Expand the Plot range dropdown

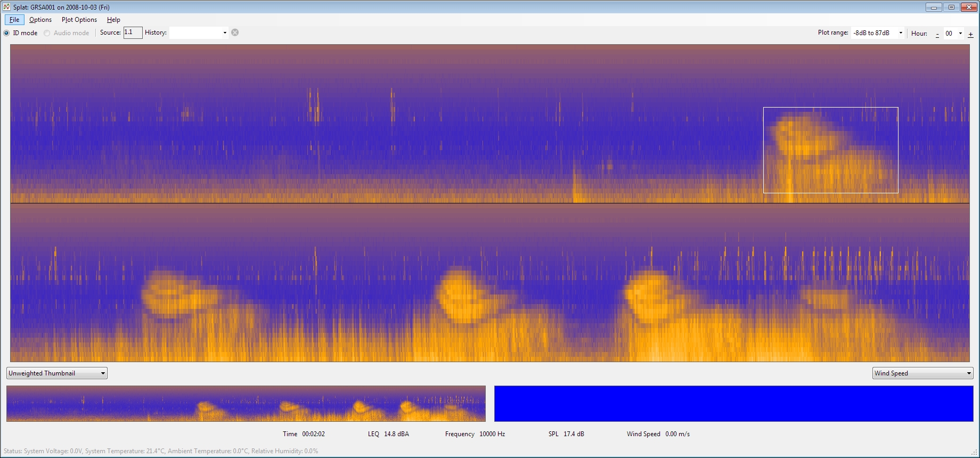(877, 33)
